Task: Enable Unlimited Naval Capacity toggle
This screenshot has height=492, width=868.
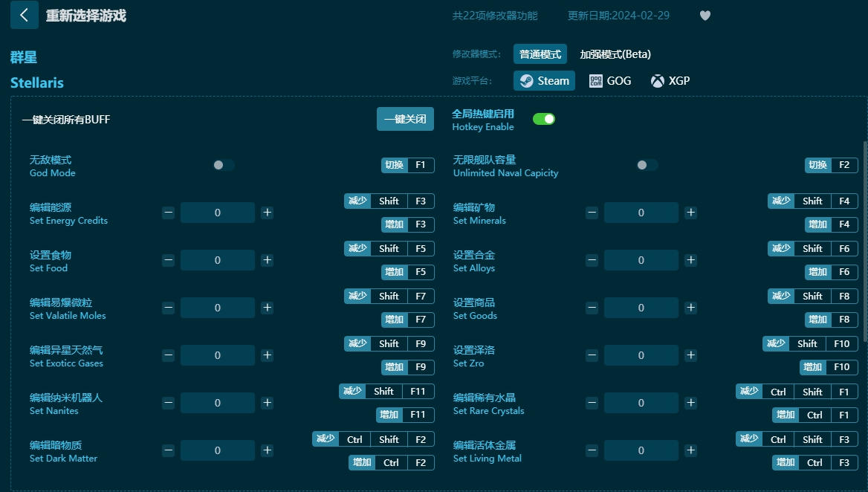Action: 647,165
